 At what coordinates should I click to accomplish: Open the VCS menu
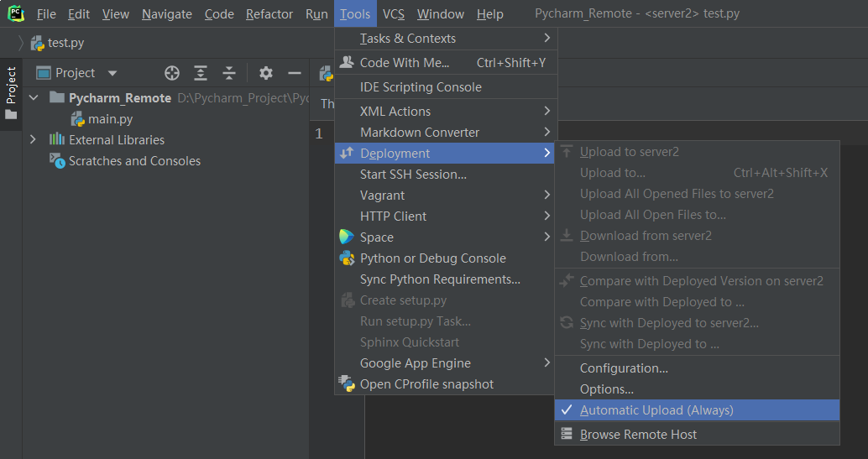[x=393, y=14]
